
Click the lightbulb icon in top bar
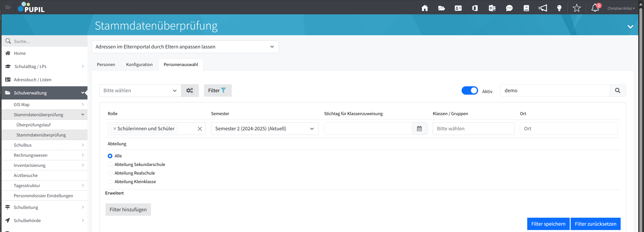coord(559,8)
